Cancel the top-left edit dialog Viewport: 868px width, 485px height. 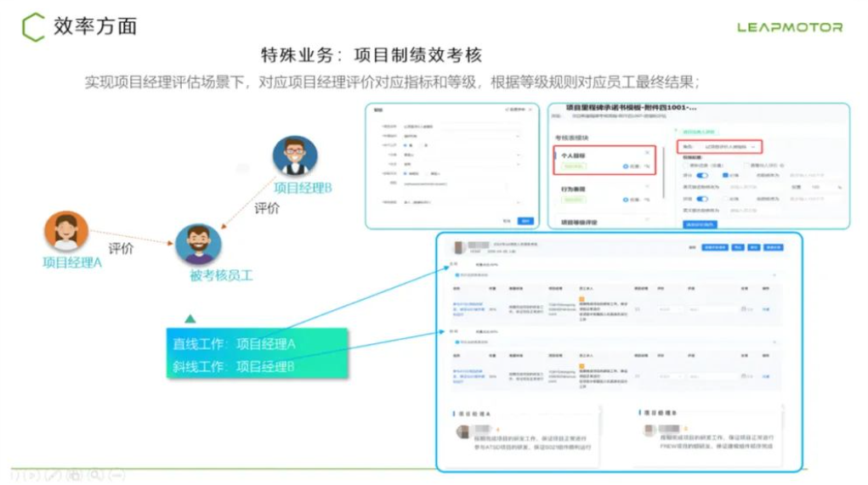pyautogui.click(x=507, y=221)
